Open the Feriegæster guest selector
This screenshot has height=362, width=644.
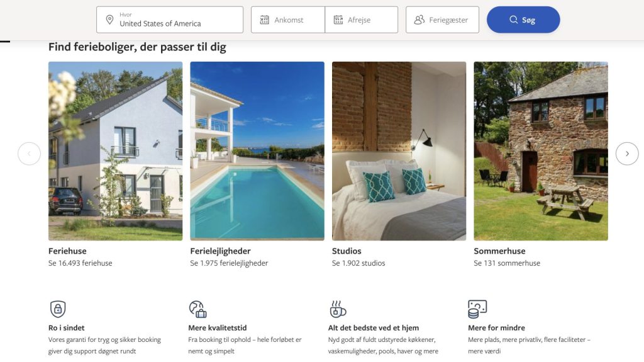(442, 20)
